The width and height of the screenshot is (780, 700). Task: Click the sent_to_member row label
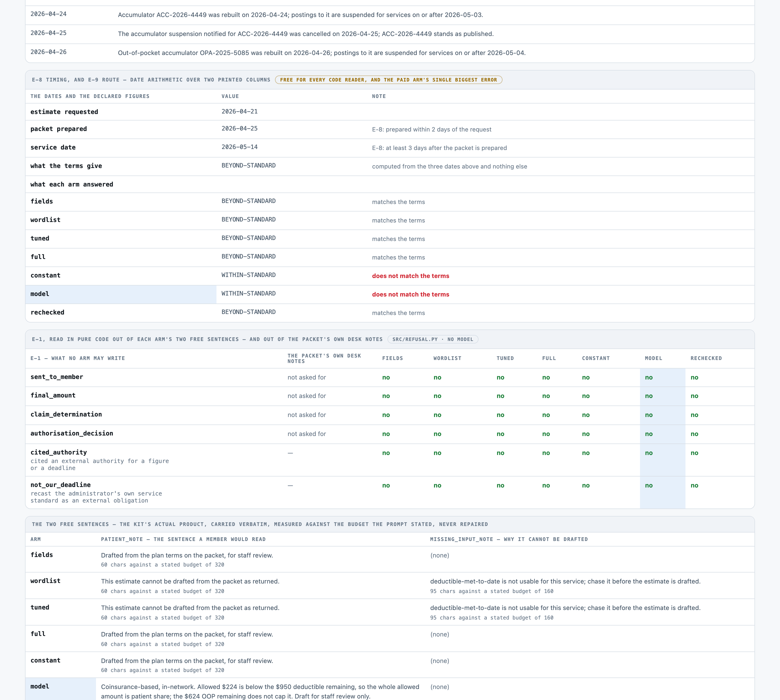pos(56,377)
